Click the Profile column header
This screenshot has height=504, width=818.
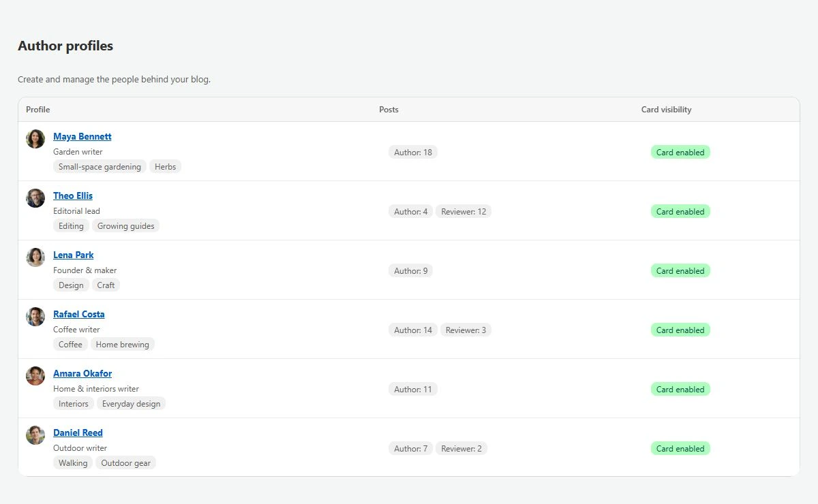click(38, 110)
